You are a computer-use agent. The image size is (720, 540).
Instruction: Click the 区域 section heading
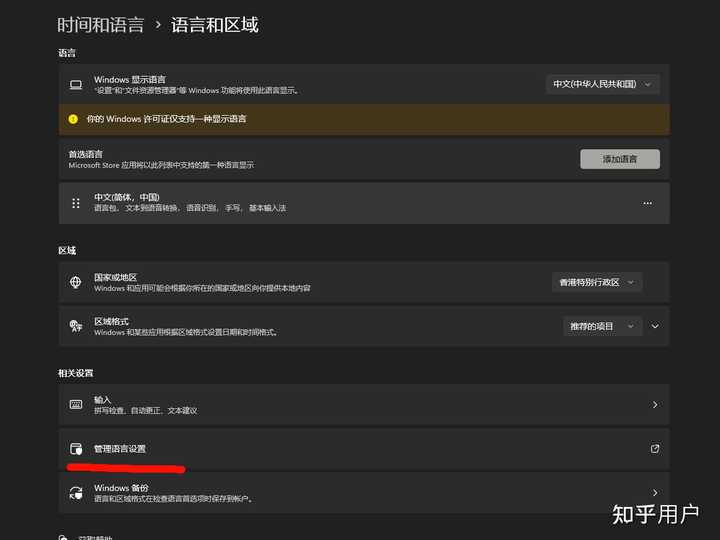click(67, 250)
